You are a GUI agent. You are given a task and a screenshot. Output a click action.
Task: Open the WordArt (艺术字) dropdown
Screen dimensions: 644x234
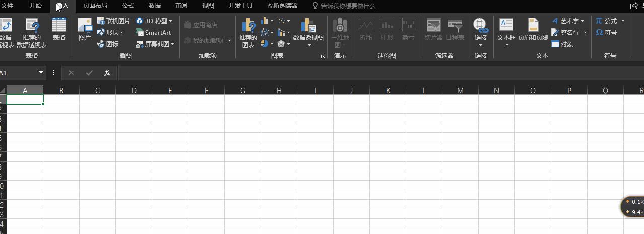568,21
